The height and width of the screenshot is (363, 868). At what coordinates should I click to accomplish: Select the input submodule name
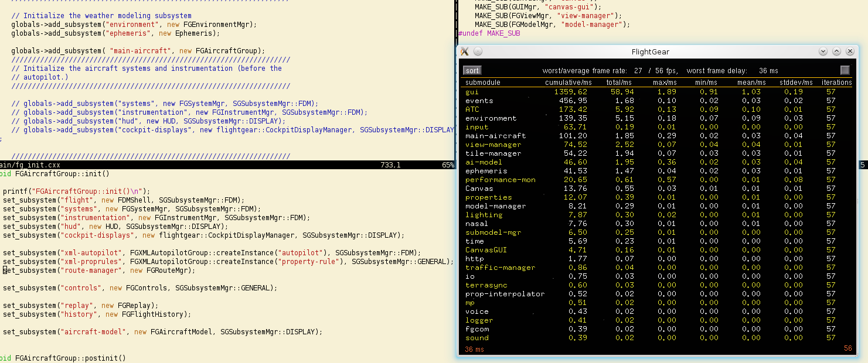[x=477, y=127]
